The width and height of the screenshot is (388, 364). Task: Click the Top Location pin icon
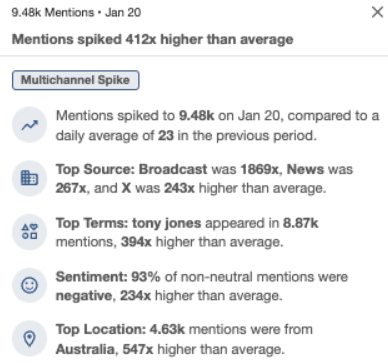click(30, 339)
